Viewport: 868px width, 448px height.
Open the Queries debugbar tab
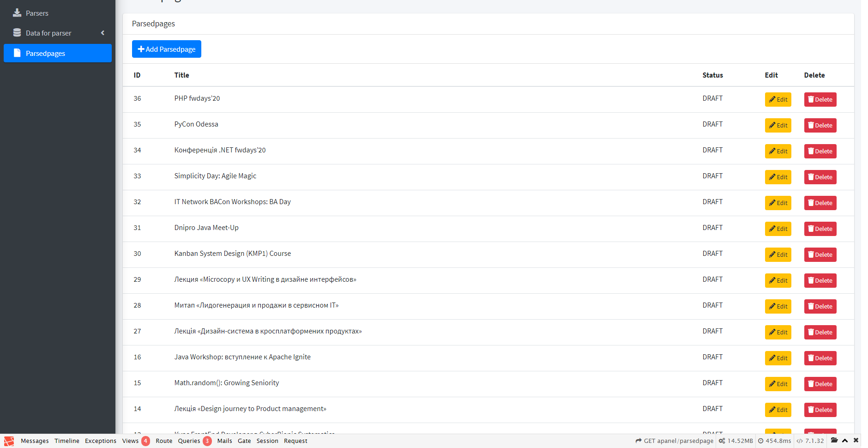pos(189,441)
